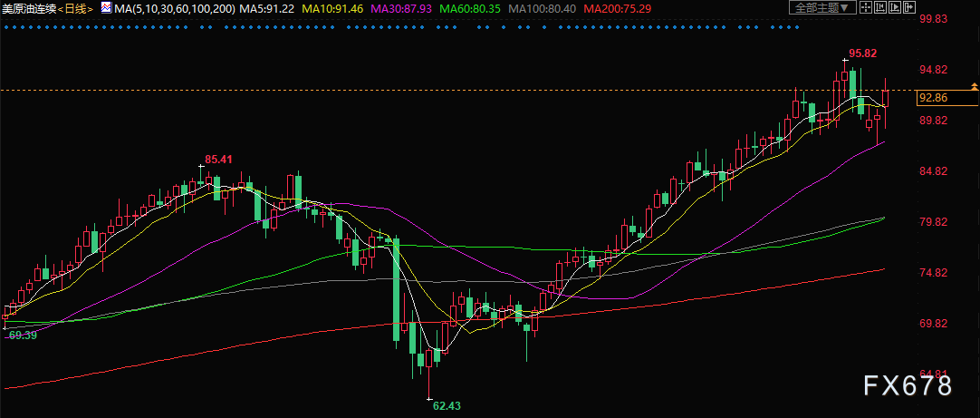Select the yellow MA10:91.46 label
This screenshot has height=418, width=980.
[x=332, y=9]
